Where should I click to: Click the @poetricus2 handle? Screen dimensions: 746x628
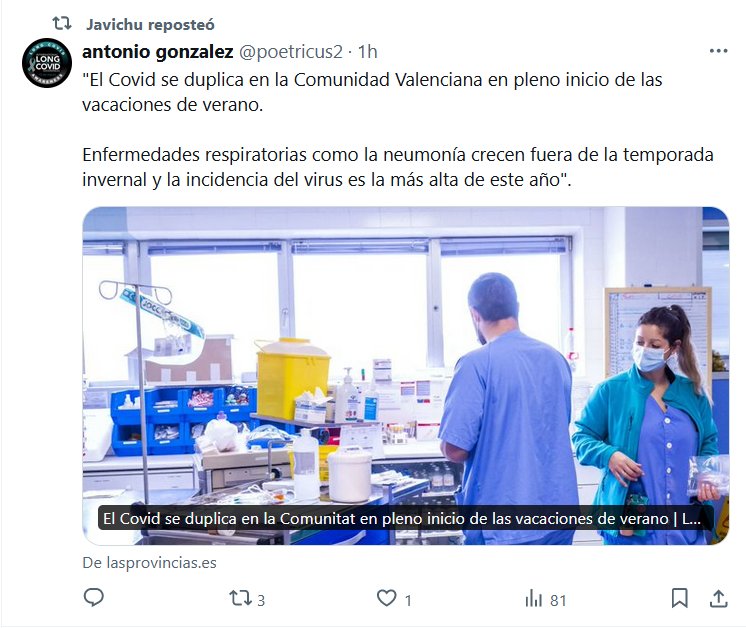click(290, 51)
